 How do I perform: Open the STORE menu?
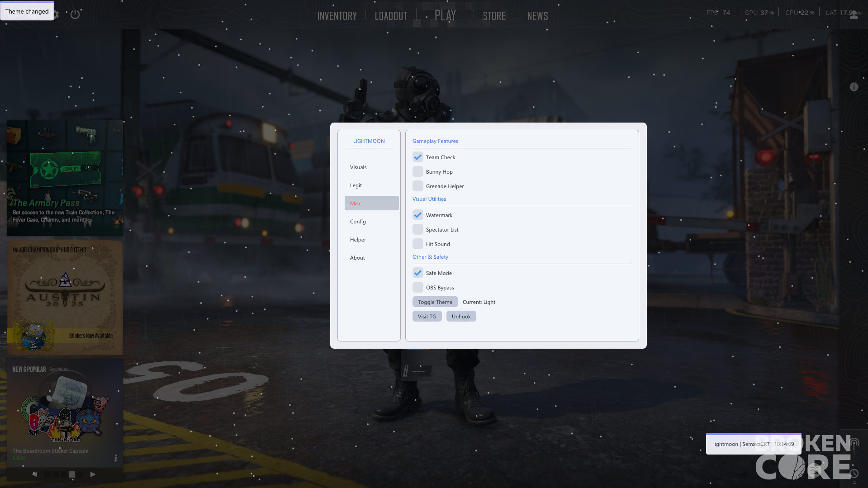pyautogui.click(x=494, y=16)
